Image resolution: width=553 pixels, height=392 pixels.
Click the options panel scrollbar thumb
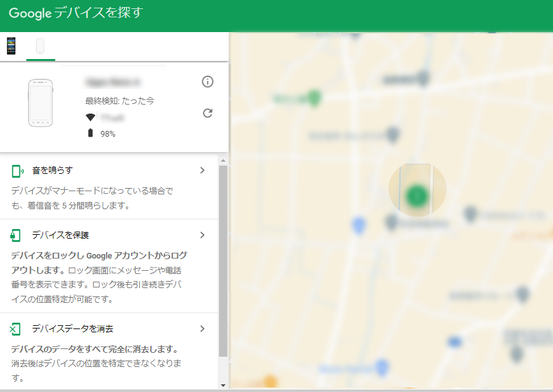pyautogui.click(x=223, y=261)
